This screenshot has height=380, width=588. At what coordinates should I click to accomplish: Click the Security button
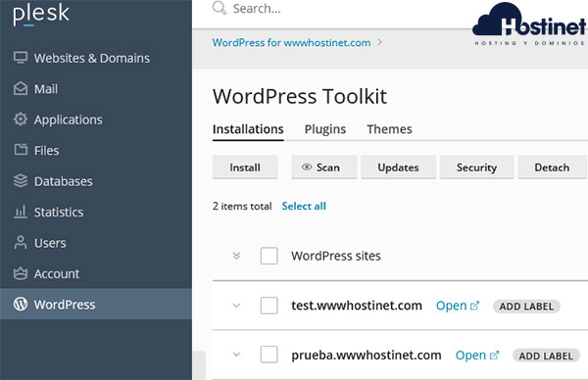pos(476,167)
